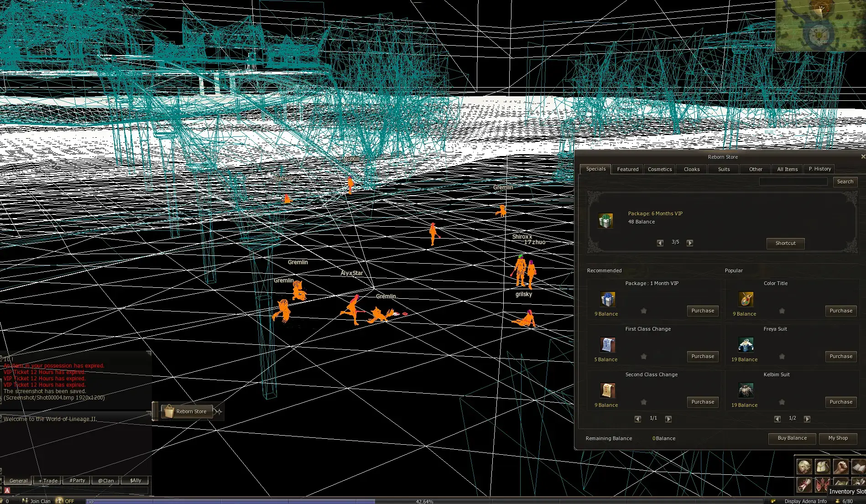Select the $Ally chat tab

tap(135, 481)
